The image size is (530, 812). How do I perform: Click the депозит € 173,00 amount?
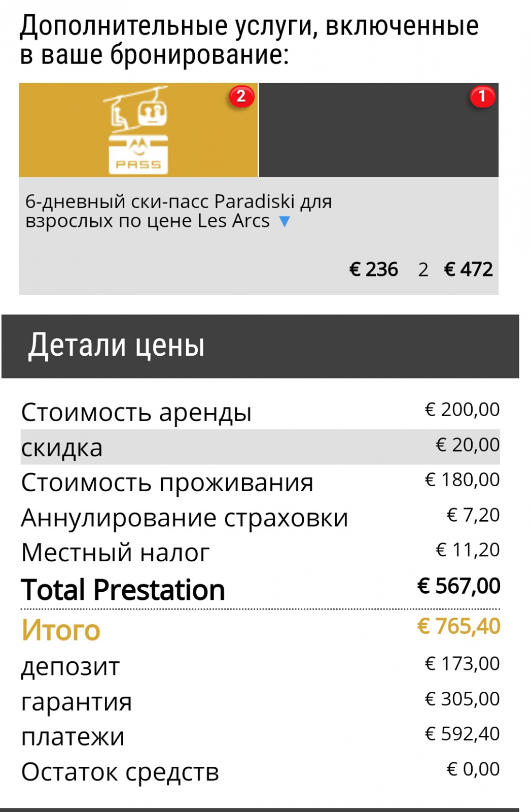click(462, 664)
